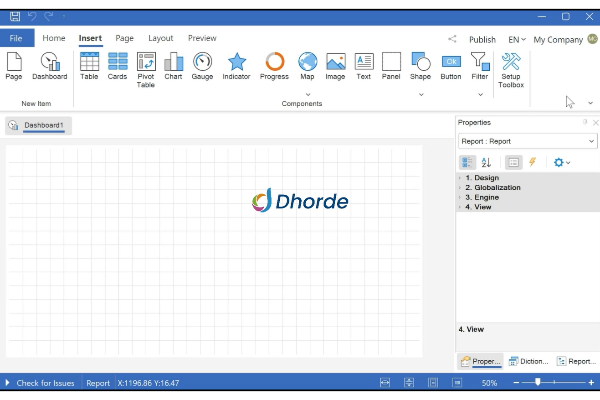
Task: Click Check for Issues in status bar
Action: pos(45,383)
